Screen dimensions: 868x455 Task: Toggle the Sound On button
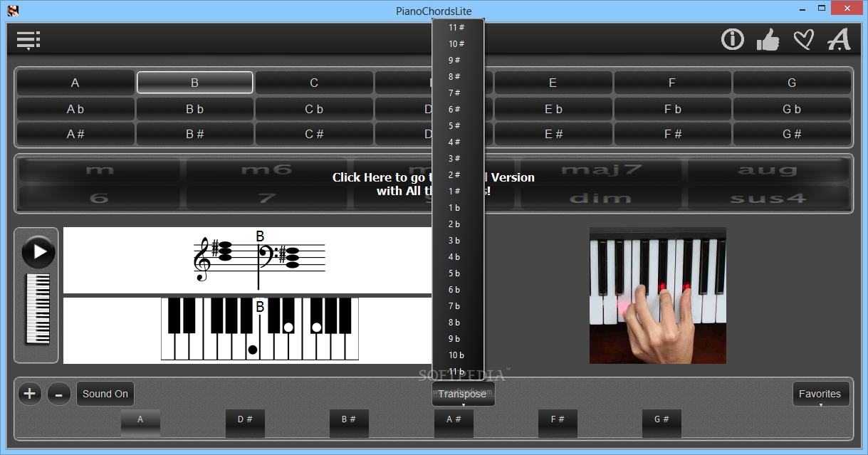pos(105,394)
